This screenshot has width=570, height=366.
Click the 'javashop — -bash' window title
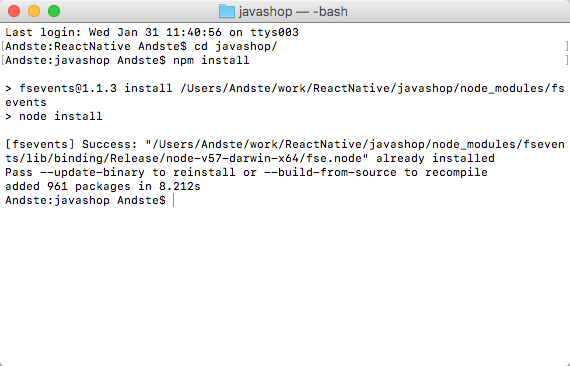(x=293, y=11)
